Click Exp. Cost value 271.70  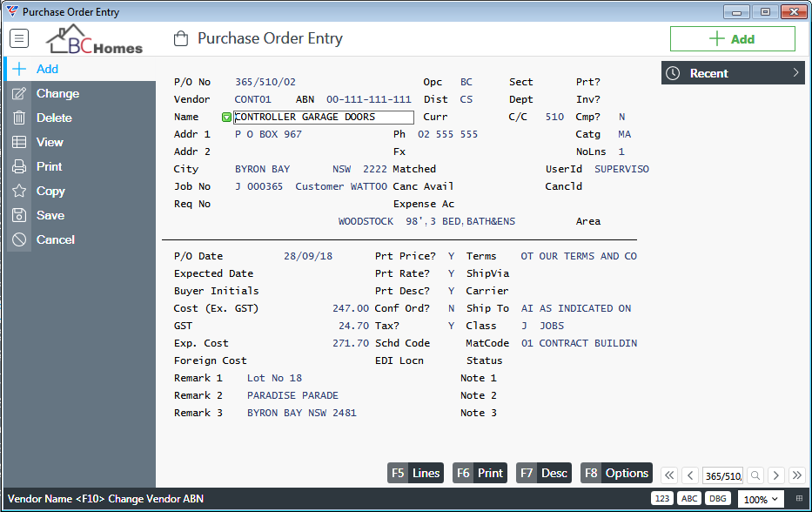pyautogui.click(x=351, y=343)
